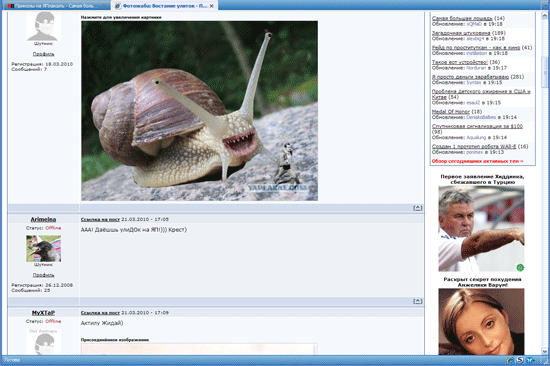
Task: Jump to top via arrow under Arimeina's post
Action: pyautogui.click(x=417, y=301)
